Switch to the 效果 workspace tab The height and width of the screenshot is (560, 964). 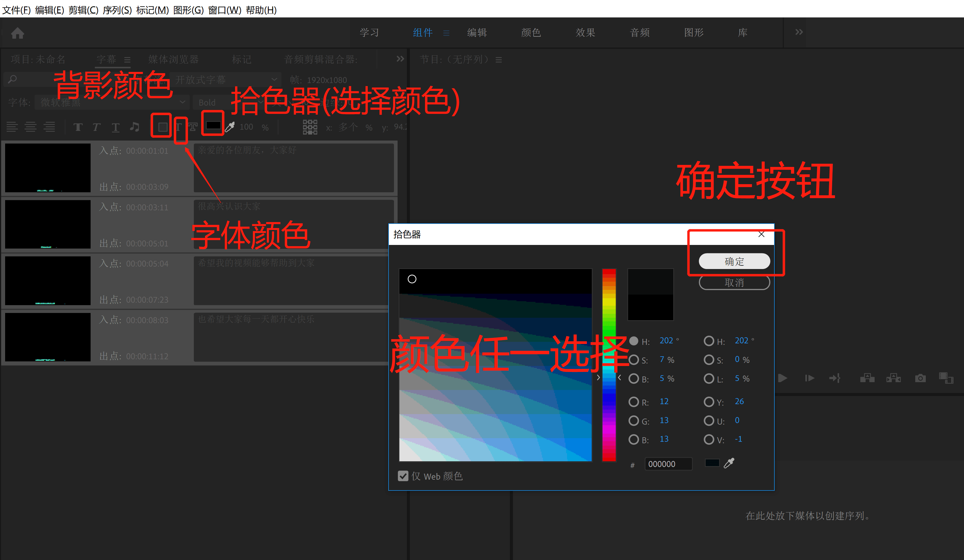[585, 32]
